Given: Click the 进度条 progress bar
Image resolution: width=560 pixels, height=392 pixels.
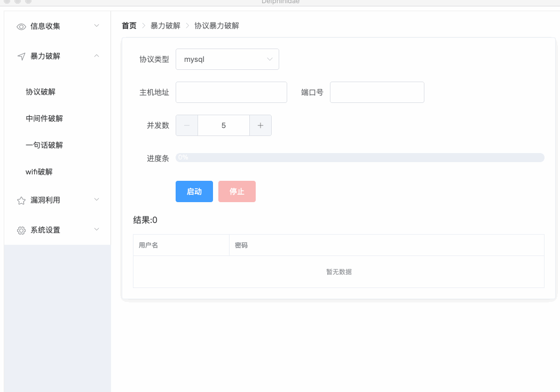Looking at the screenshot, I should pos(360,157).
